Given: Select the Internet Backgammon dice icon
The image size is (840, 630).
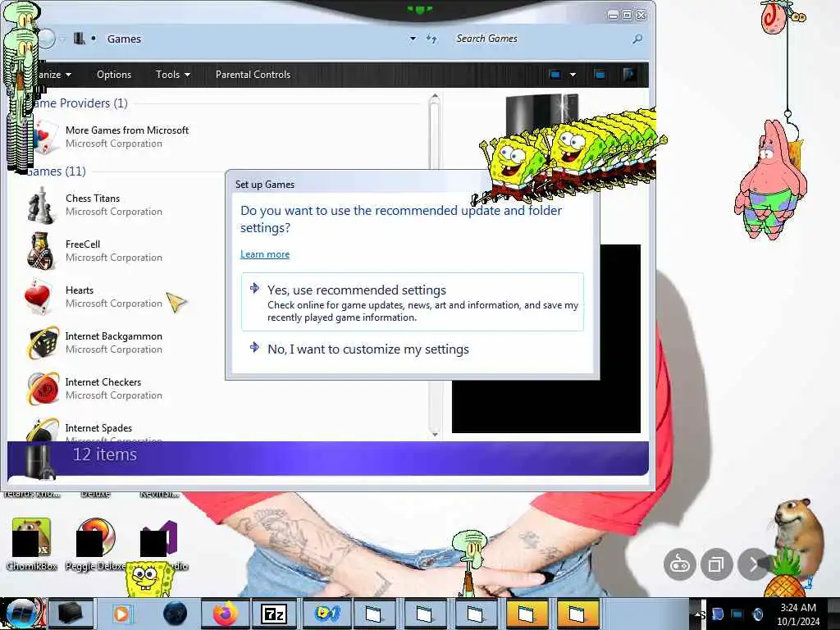Looking at the screenshot, I should tap(43, 342).
